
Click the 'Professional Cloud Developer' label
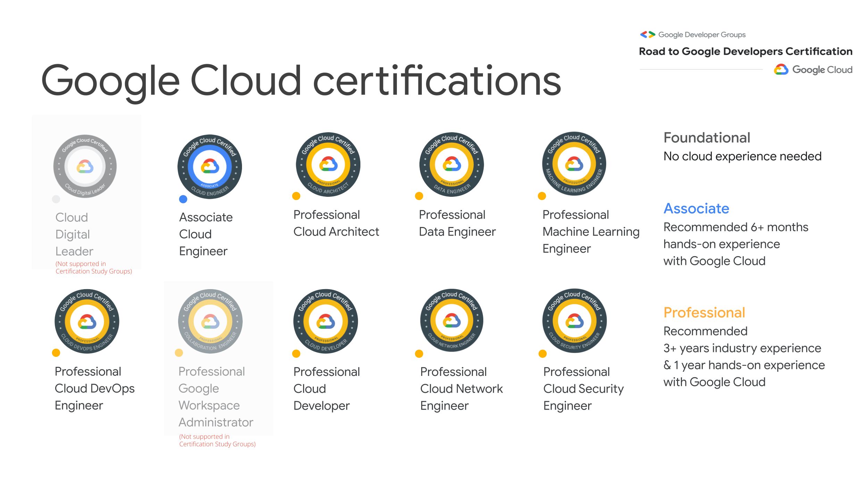326,389
